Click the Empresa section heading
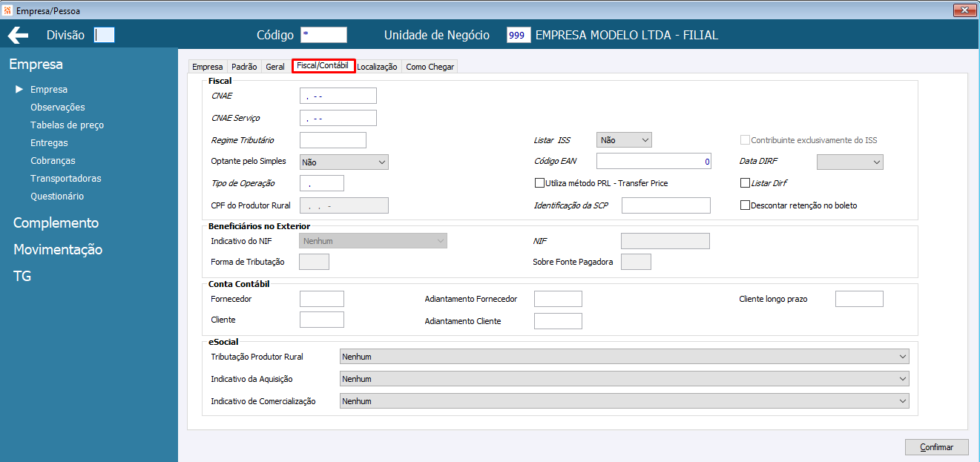The height and width of the screenshot is (462, 980). click(x=36, y=65)
